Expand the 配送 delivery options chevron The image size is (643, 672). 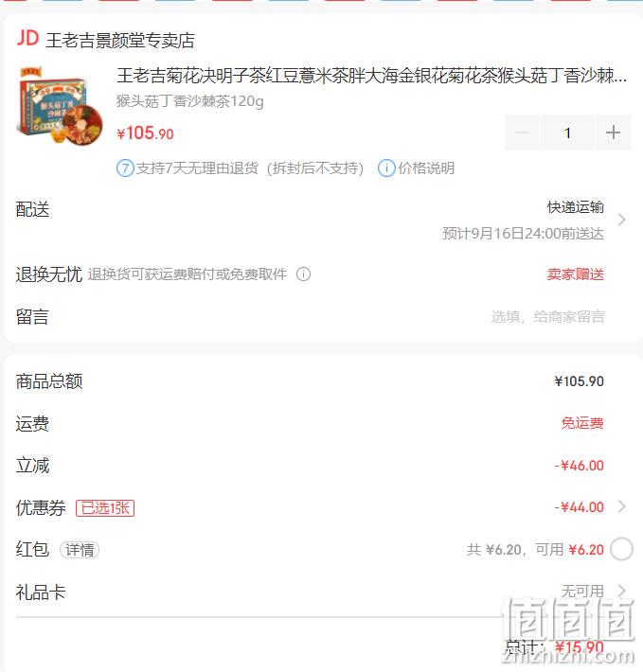click(621, 220)
